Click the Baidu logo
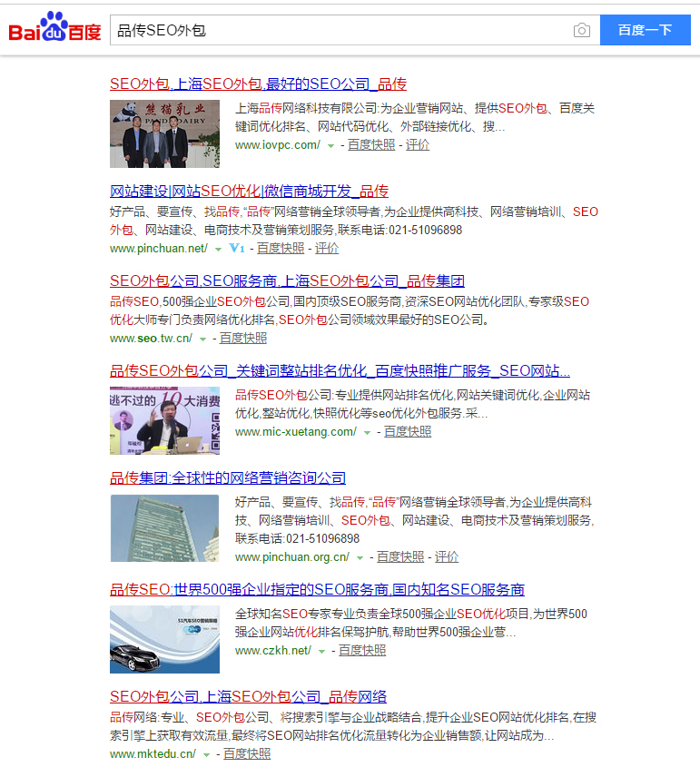This screenshot has width=700, height=777. click(54, 27)
